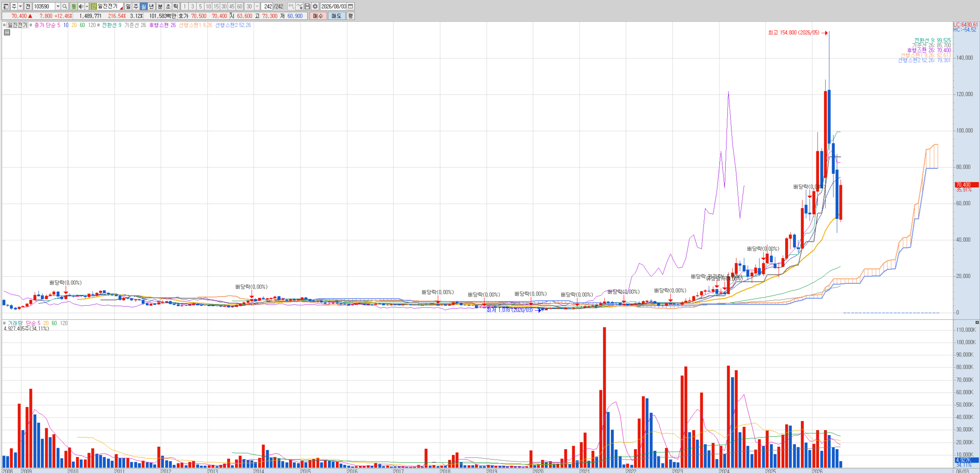Select the 3 interval button

(x=192, y=6)
